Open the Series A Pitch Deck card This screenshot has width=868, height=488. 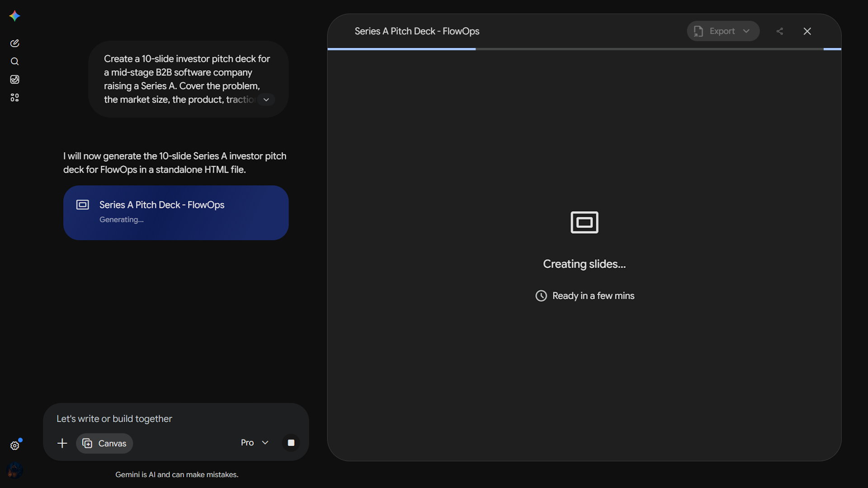click(176, 213)
